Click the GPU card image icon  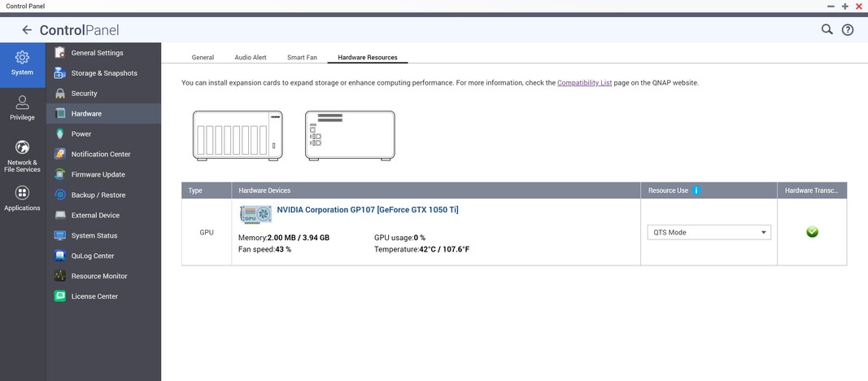tap(255, 214)
